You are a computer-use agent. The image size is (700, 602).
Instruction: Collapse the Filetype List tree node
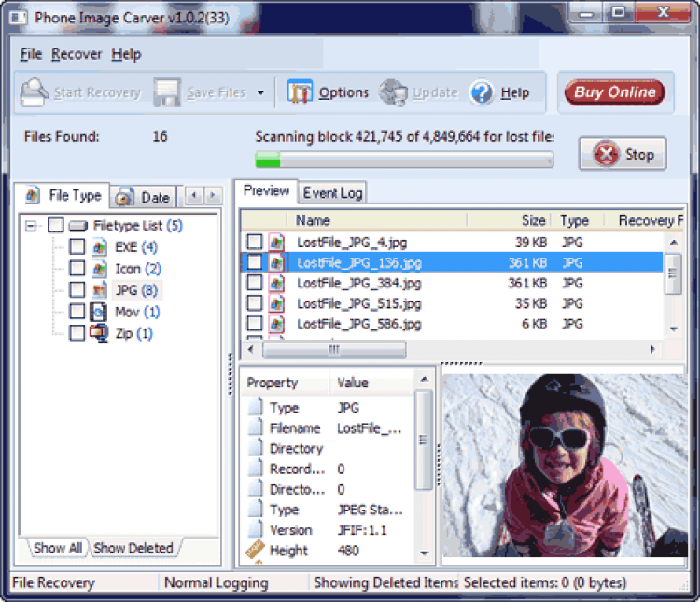31,226
